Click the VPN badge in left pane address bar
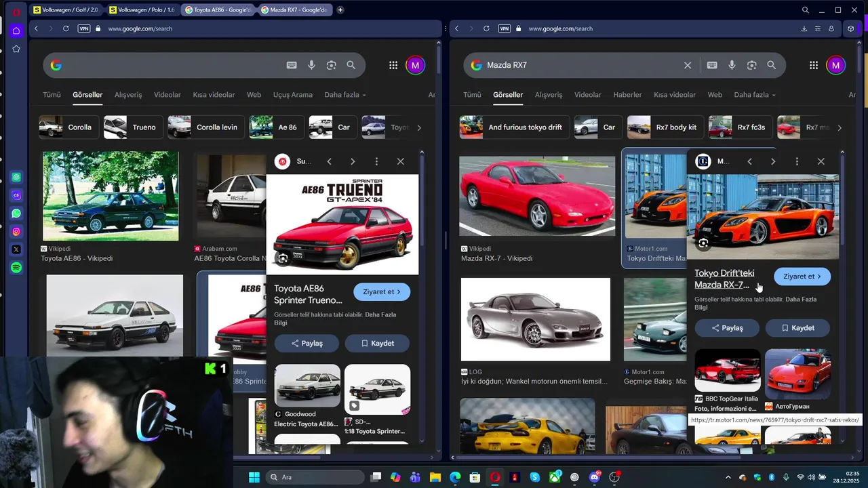 [84, 28]
